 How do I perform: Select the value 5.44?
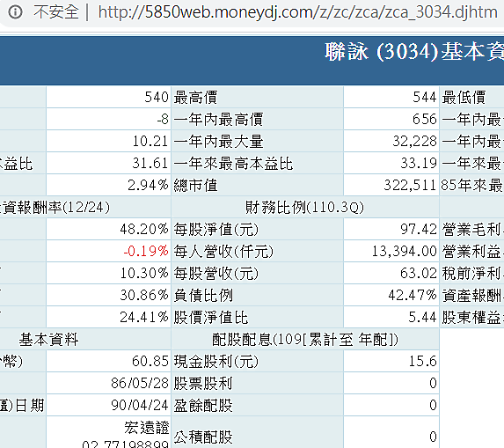(422, 318)
